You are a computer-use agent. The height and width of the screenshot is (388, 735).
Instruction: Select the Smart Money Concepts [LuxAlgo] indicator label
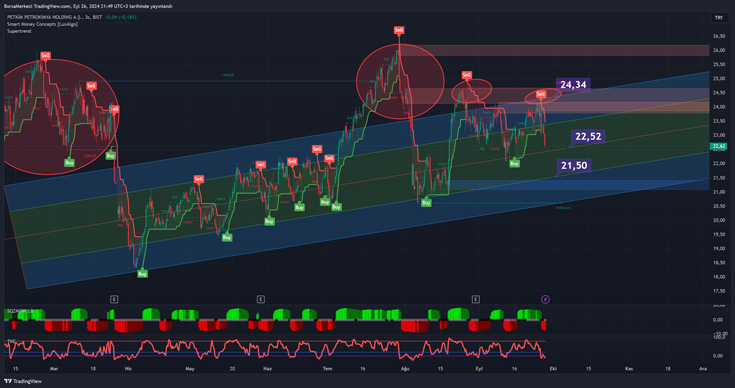[42, 24]
